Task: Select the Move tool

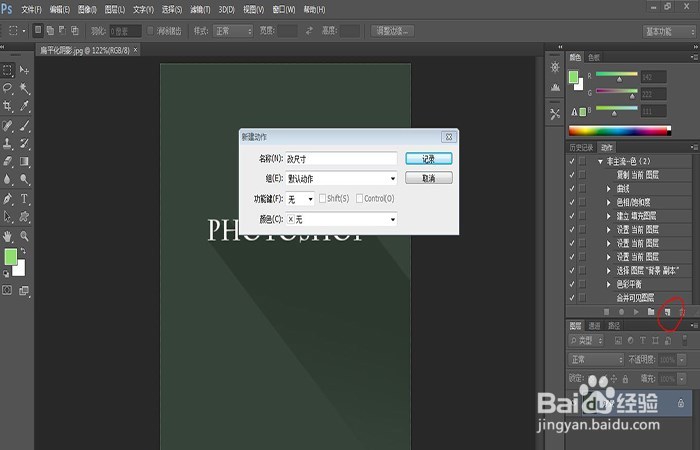Action: [x=24, y=70]
